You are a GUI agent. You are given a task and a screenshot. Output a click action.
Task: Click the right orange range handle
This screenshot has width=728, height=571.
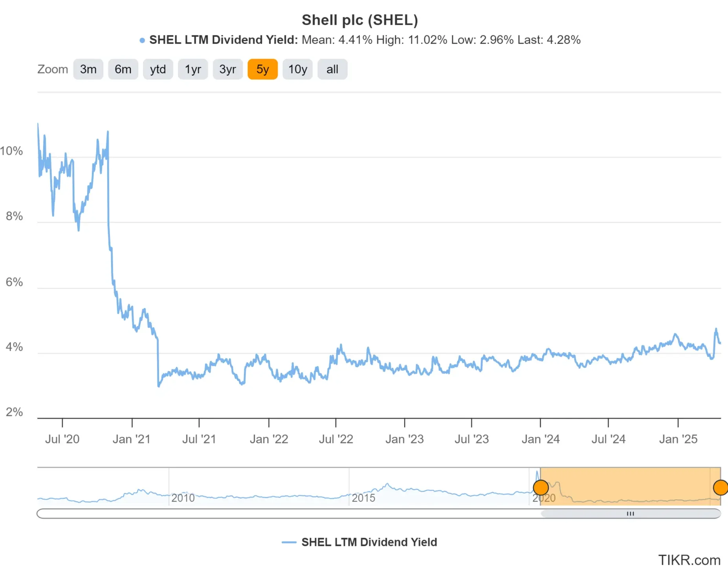[722, 488]
